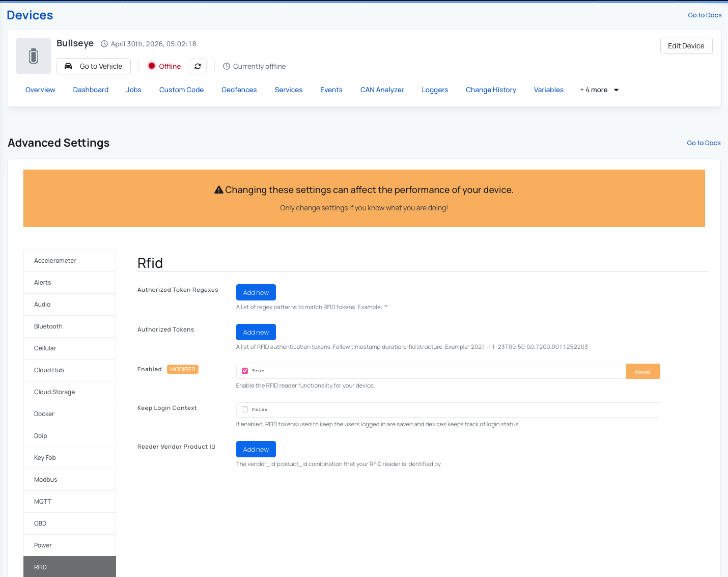The height and width of the screenshot is (577, 728).
Task: Add new Reader Vendor Product Id
Action: click(x=256, y=449)
